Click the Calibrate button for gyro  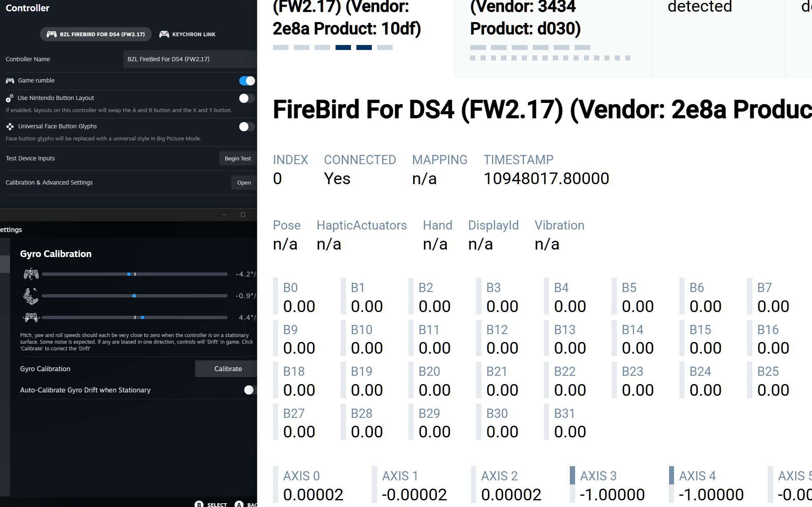(228, 369)
